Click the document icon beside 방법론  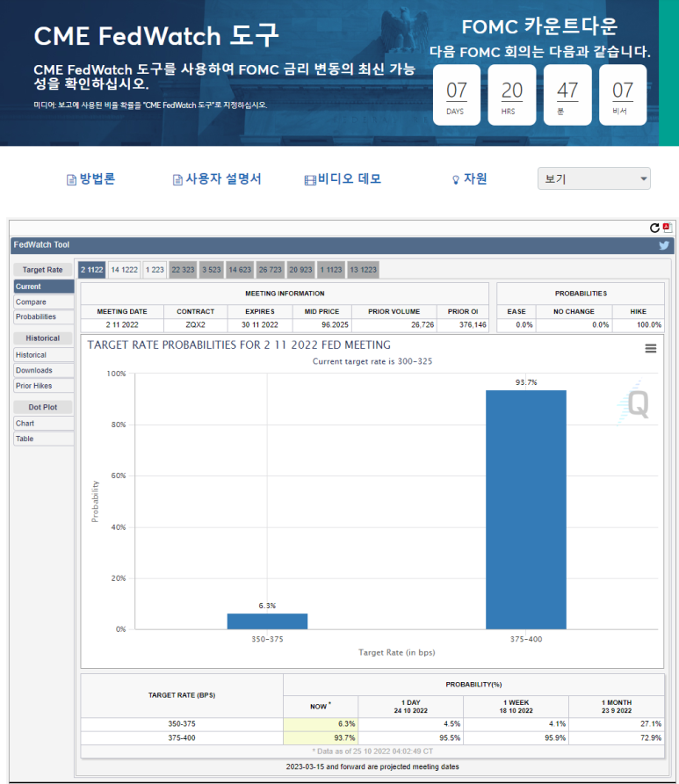click(x=71, y=179)
